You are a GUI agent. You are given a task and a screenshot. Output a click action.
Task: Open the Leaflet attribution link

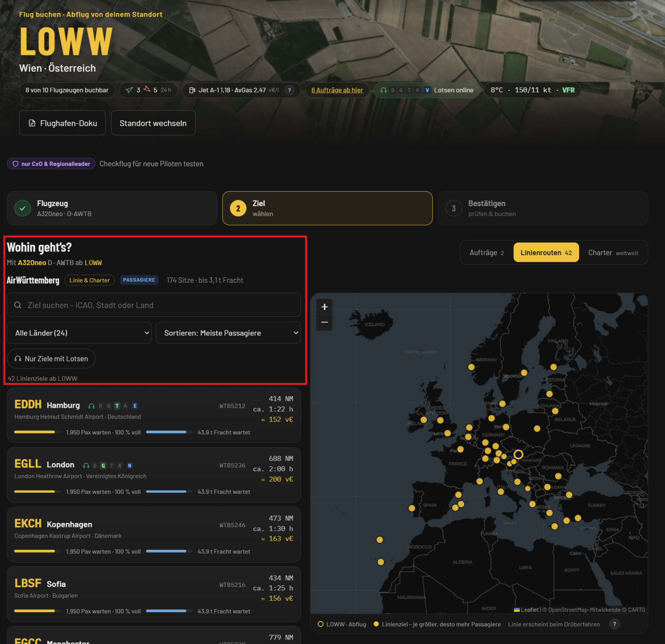526,610
